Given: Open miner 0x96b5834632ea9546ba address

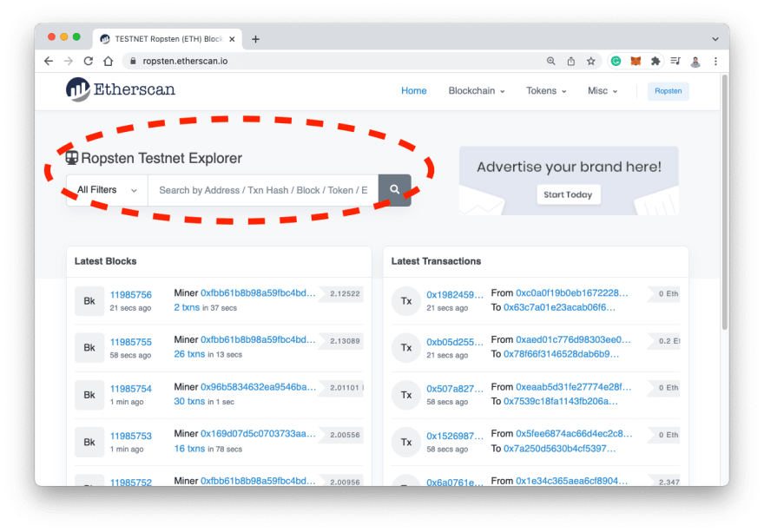Looking at the screenshot, I should 258,387.
